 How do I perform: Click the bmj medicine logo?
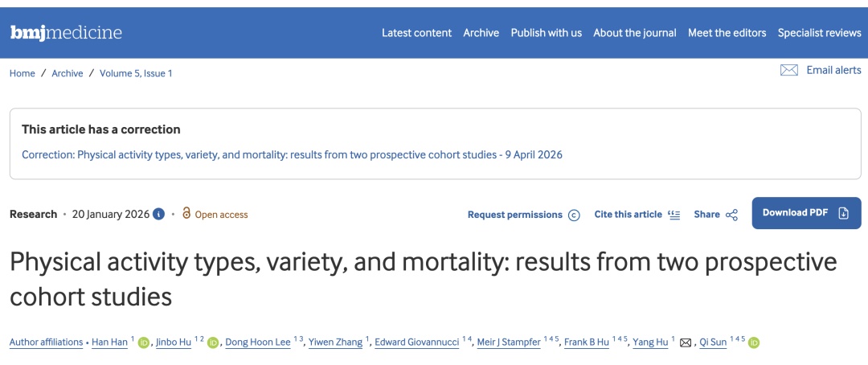pyautogui.click(x=66, y=33)
